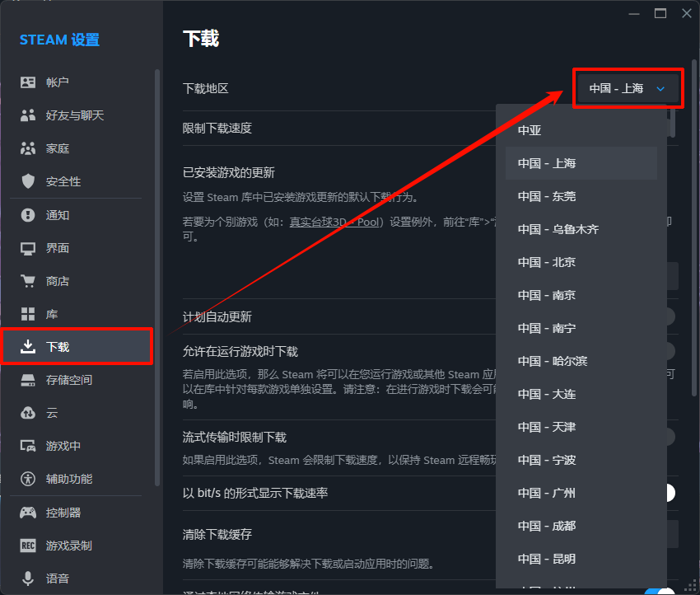The width and height of the screenshot is (700, 595).
Task: Click the 允许在运行游戏时下载 heading
Action: tap(240, 352)
